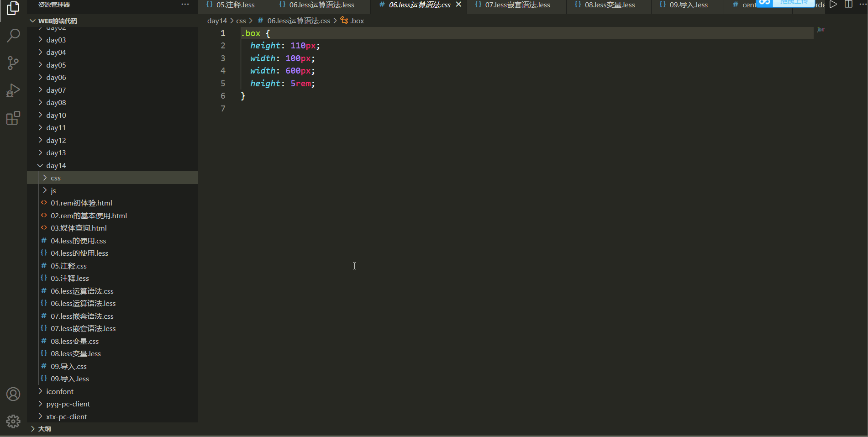This screenshot has height=437, width=868.
Task: Open 04.less的使用.less file
Action: tap(112, 253)
